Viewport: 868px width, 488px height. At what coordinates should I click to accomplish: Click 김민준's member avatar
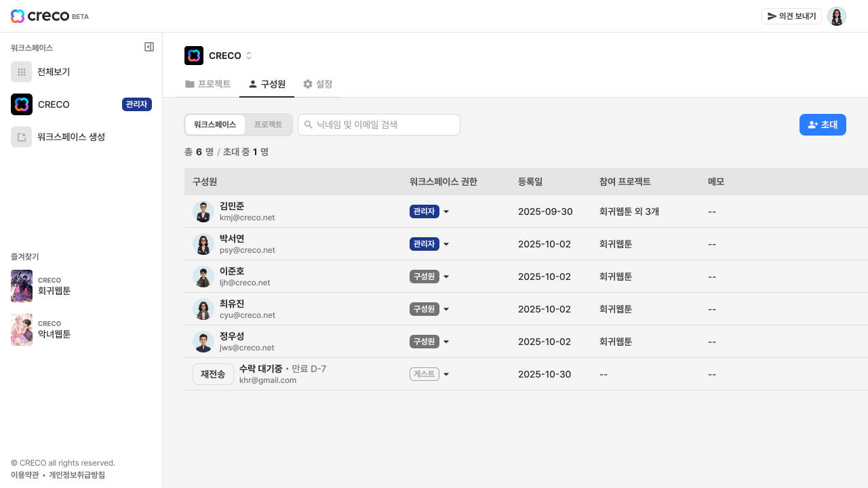pos(203,211)
